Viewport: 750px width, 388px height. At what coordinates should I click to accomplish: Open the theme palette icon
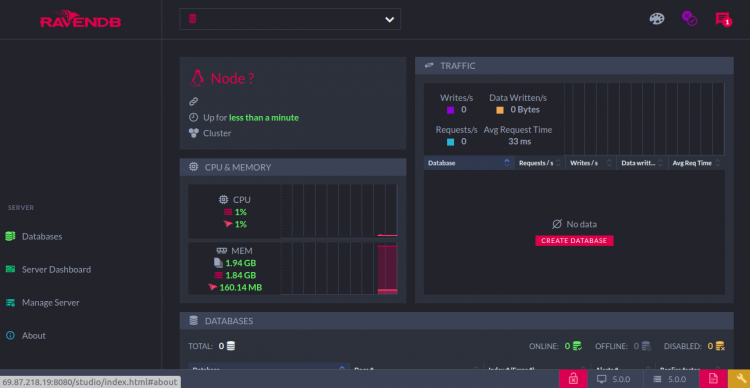(x=657, y=19)
